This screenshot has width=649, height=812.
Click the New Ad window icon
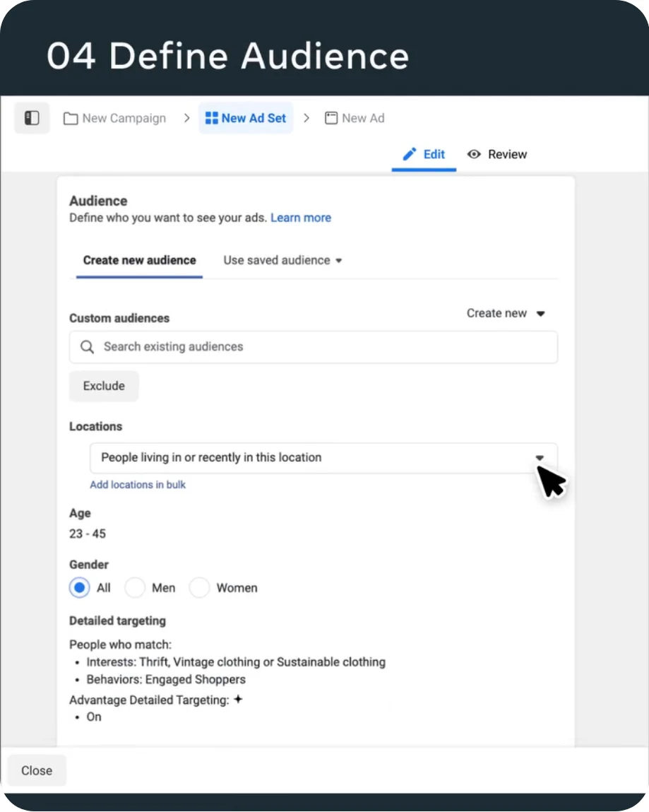click(x=331, y=118)
